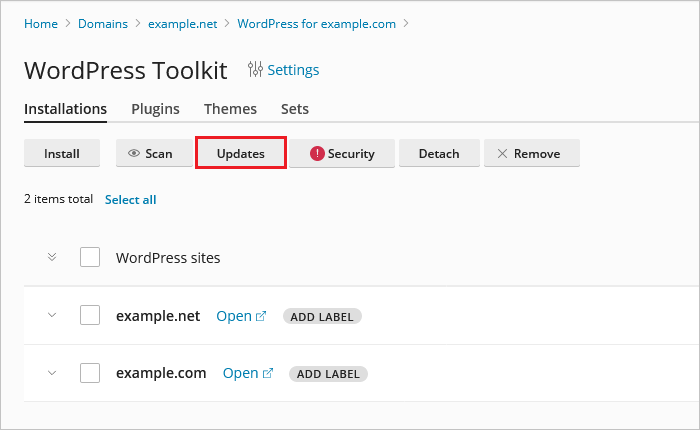Go to the Sets tab
700x430 pixels.
(x=295, y=109)
